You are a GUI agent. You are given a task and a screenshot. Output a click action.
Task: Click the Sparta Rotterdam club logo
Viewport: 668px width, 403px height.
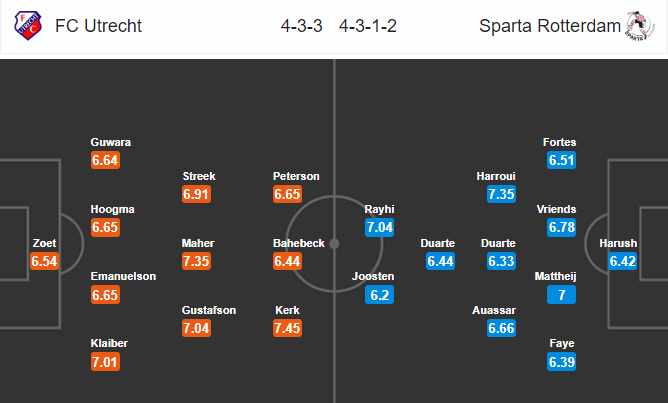(640, 26)
